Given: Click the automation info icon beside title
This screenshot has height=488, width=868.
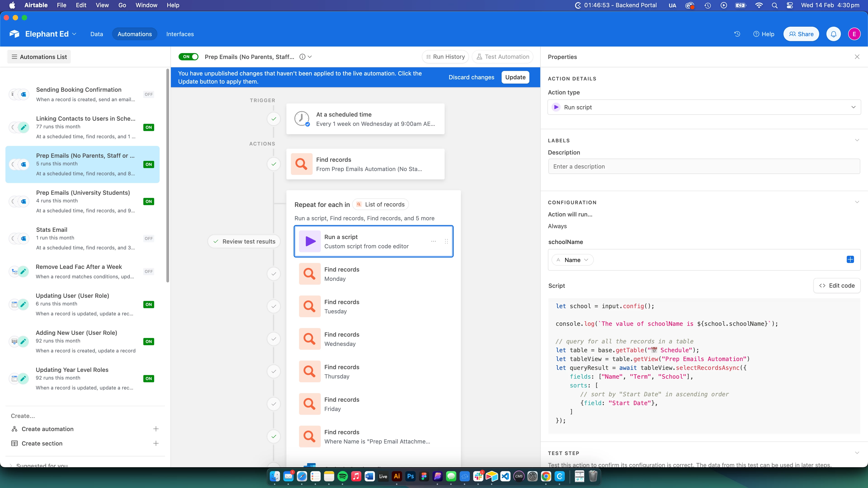Looking at the screenshot, I should pyautogui.click(x=302, y=57).
